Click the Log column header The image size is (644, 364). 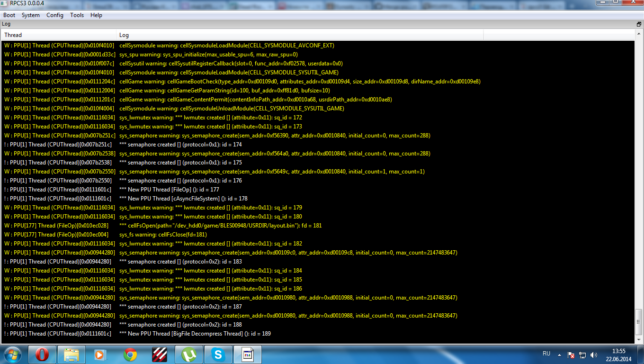tap(300, 35)
